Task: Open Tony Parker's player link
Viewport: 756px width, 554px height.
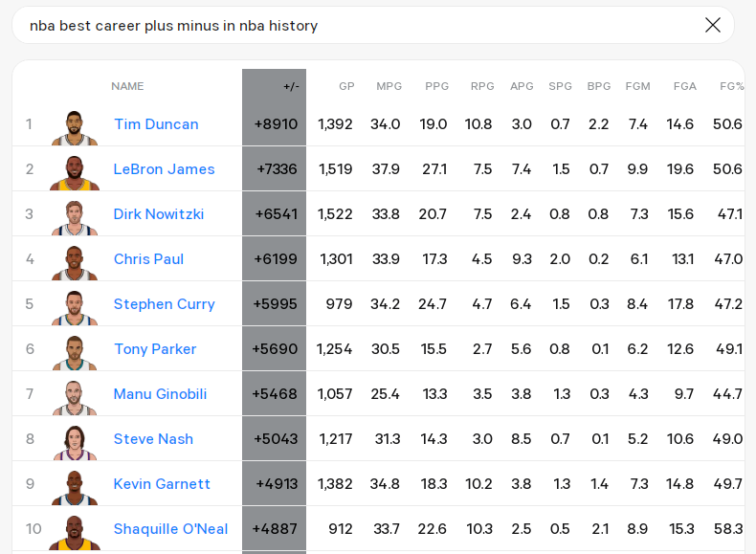Action: point(155,349)
